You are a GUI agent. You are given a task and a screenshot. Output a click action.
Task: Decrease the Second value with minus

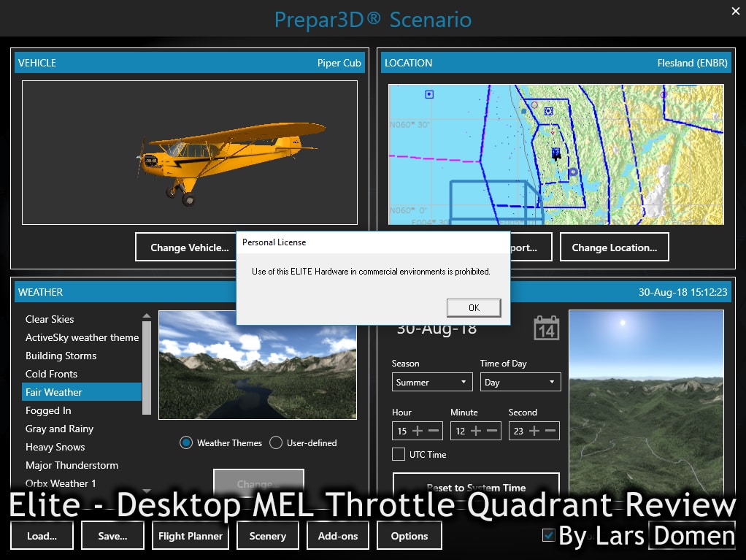550,431
